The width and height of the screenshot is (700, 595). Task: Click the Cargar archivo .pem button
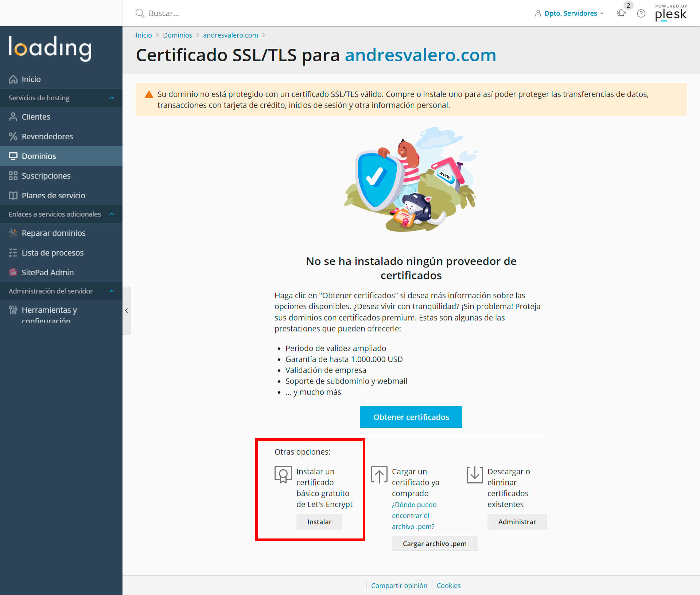435,544
